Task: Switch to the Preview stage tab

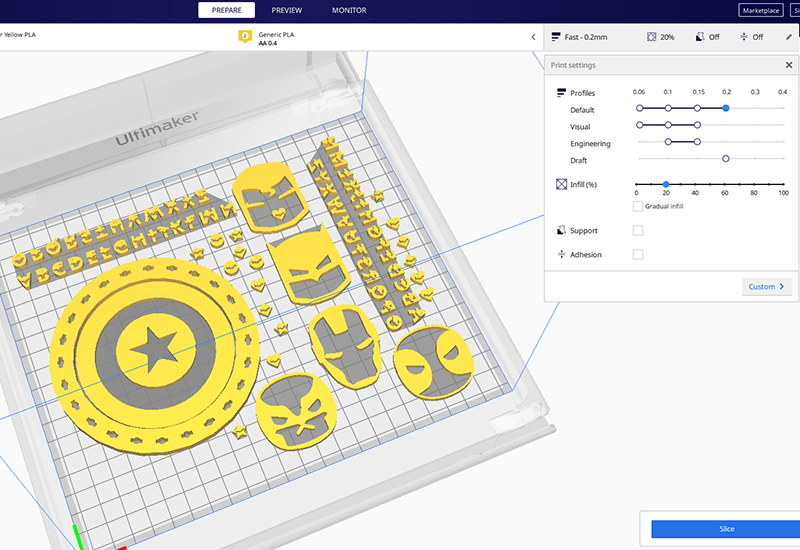Action: pyautogui.click(x=287, y=10)
